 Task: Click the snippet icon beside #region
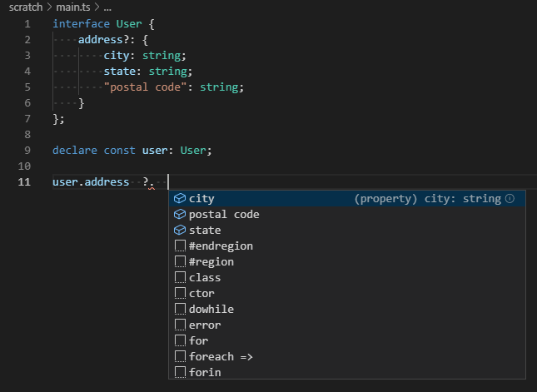coord(180,261)
